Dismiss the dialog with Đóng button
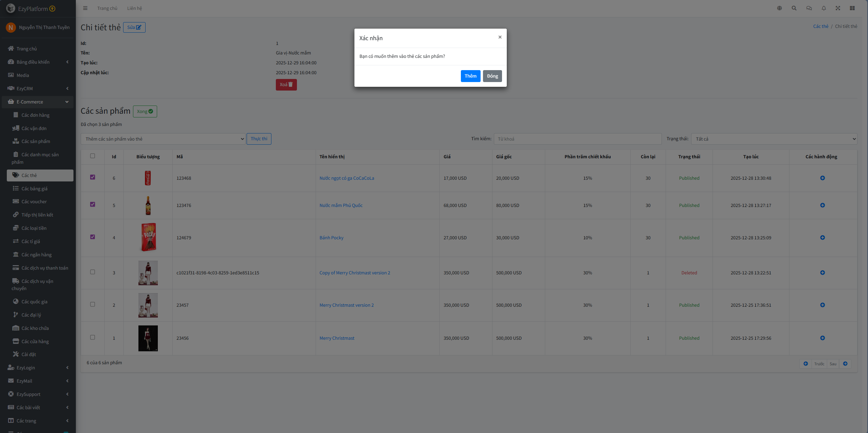Screen dimensions: 868x433 coord(492,76)
